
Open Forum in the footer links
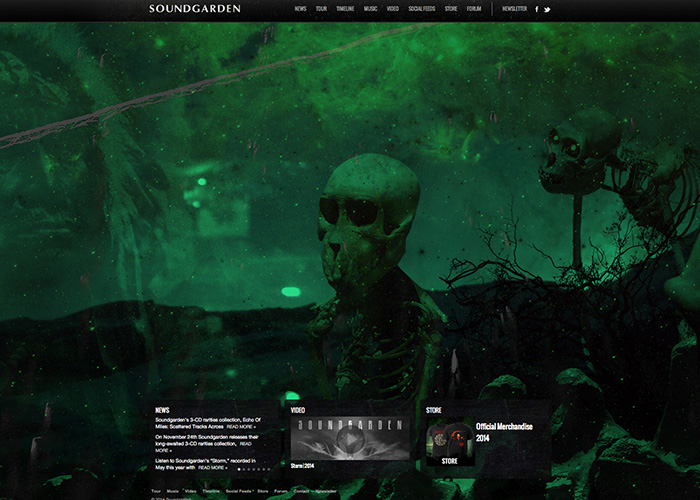pos(281,491)
